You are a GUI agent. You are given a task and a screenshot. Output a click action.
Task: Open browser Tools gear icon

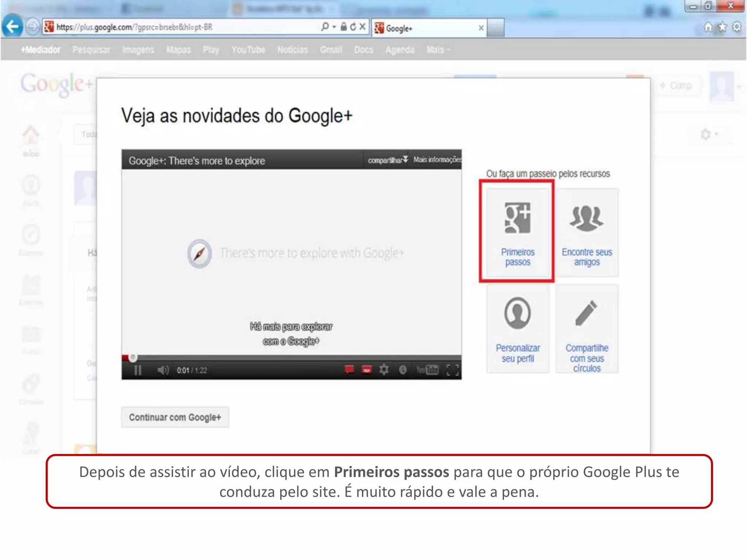(x=737, y=27)
